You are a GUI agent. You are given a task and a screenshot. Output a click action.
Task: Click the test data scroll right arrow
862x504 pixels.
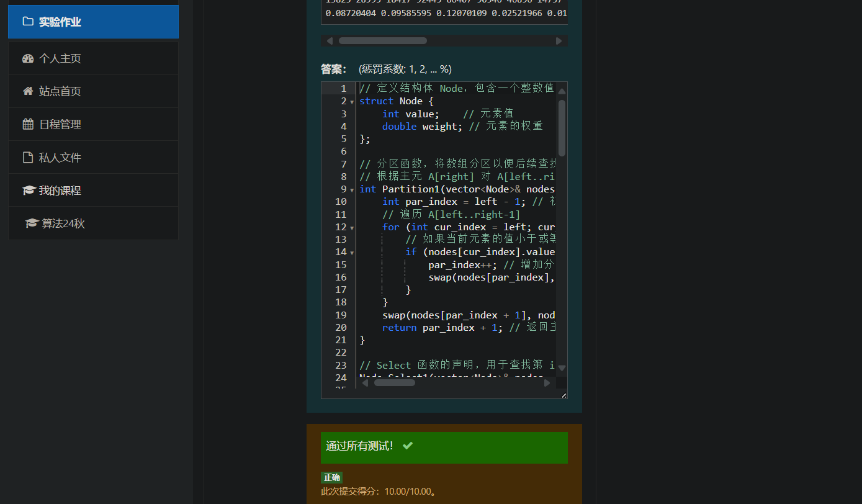[559, 41]
